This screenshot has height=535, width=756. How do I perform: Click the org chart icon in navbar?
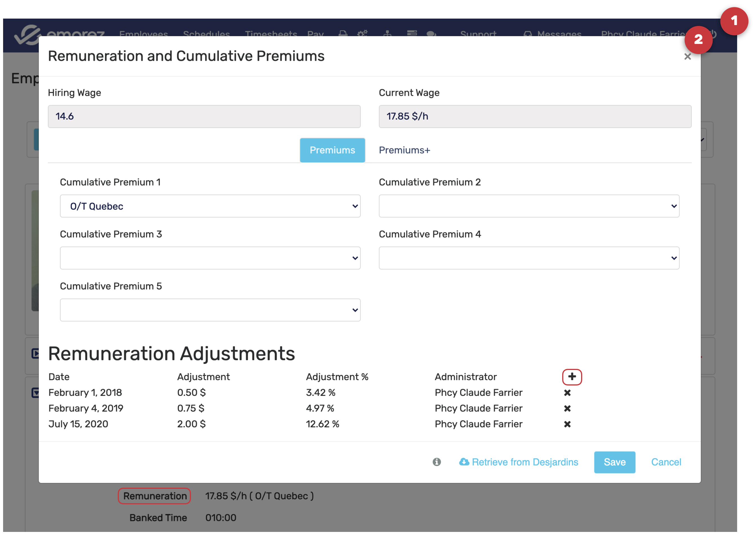tap(387, 33)
